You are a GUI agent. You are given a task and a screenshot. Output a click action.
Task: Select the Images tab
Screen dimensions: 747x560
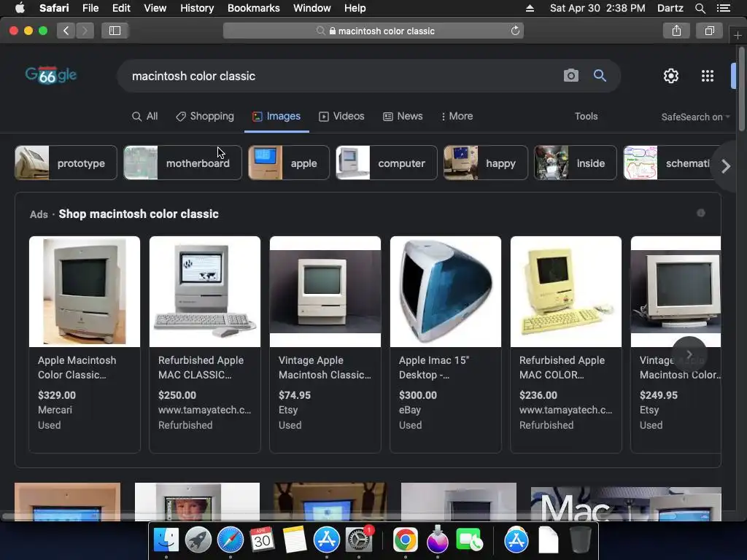point(276,116)
